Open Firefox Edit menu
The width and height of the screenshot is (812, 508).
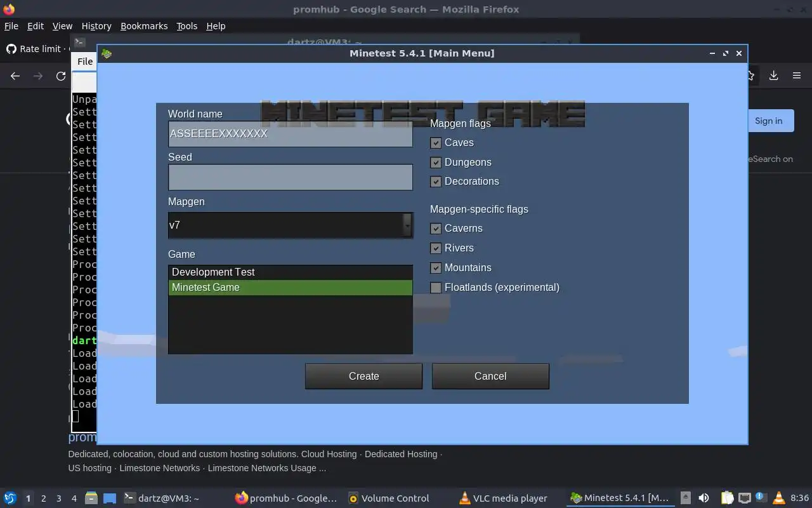36,26
